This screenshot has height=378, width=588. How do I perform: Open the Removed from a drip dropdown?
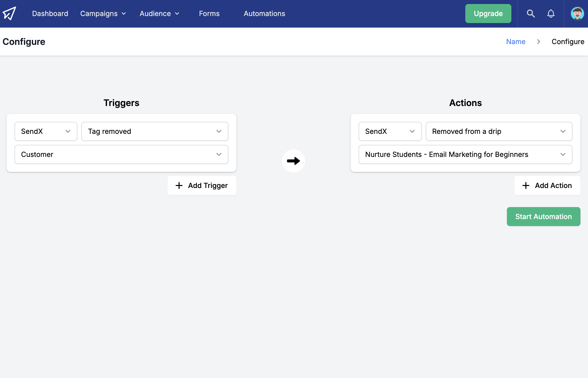(x=499, y=131)
